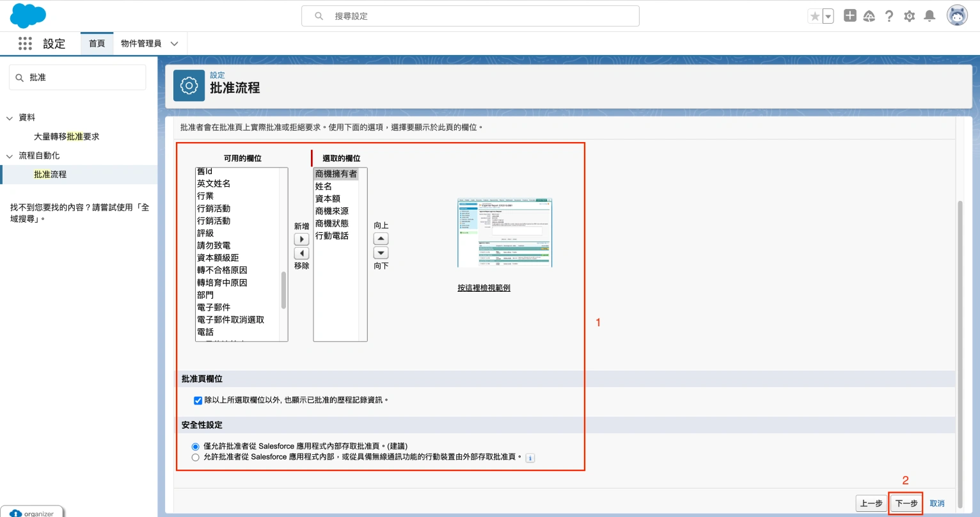Click the 下一步 button

[x=906, y=504]
